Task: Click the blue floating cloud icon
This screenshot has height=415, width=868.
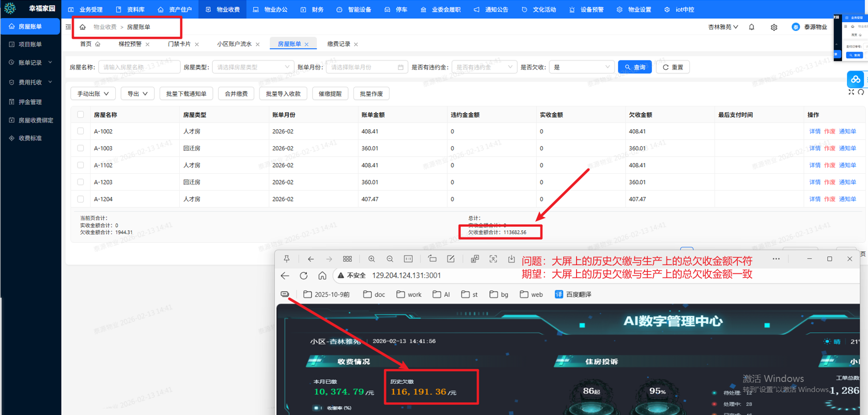Action: [856, 79]
